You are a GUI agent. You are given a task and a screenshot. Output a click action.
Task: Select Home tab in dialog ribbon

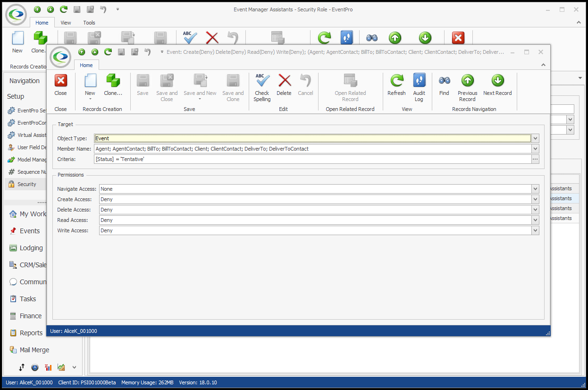(x=86, y=65)
